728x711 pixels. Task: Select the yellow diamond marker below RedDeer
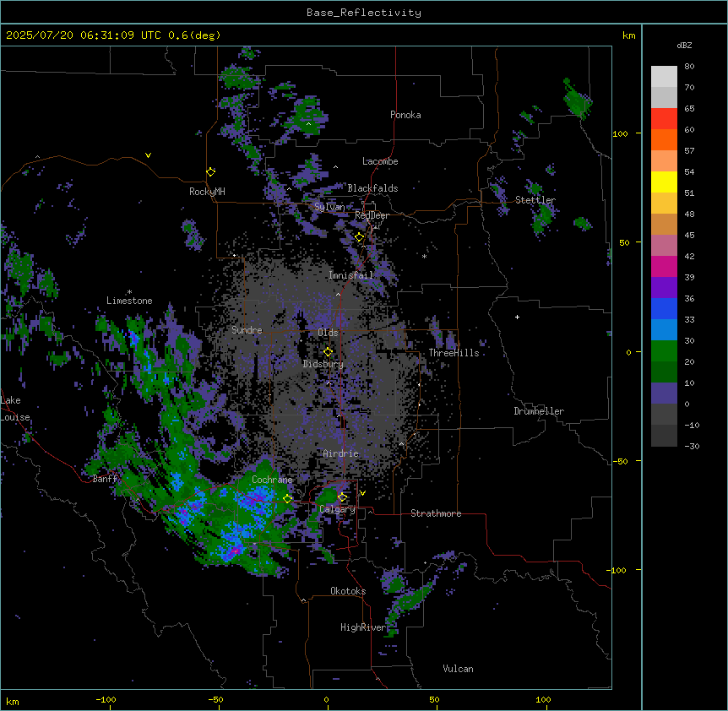(360, 237)
